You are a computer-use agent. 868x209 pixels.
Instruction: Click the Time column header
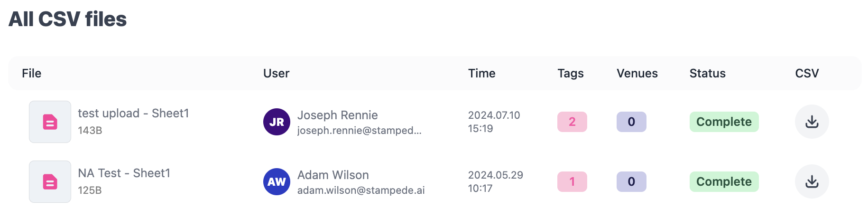[481, 73]
